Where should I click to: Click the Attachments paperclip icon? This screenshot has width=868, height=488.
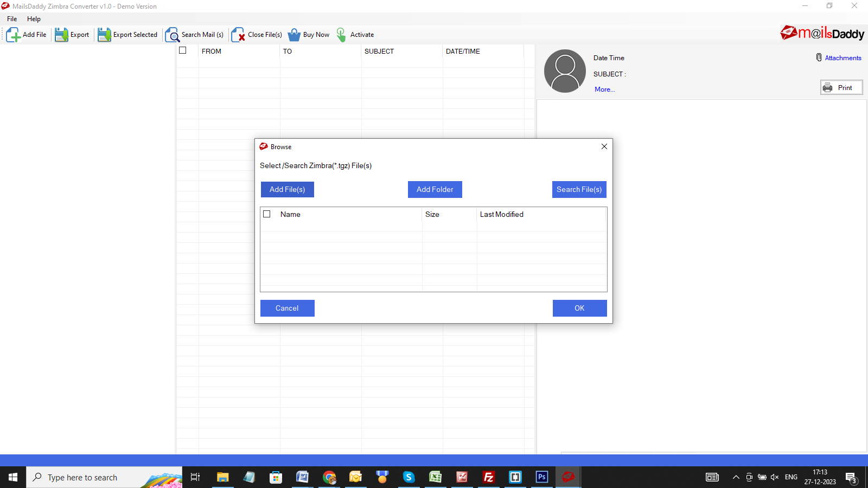pyautogui.click(x=819, y=57)
